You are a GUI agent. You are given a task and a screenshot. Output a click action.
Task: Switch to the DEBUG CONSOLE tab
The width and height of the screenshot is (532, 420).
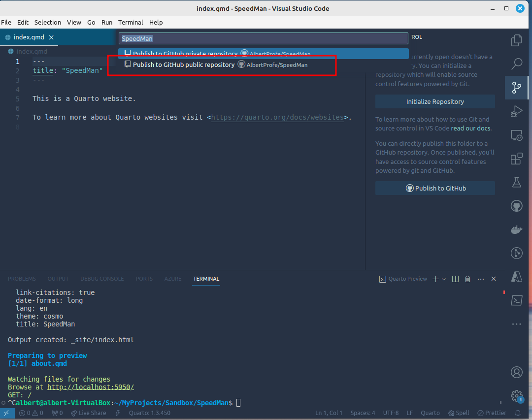click(x=102, y=279)
